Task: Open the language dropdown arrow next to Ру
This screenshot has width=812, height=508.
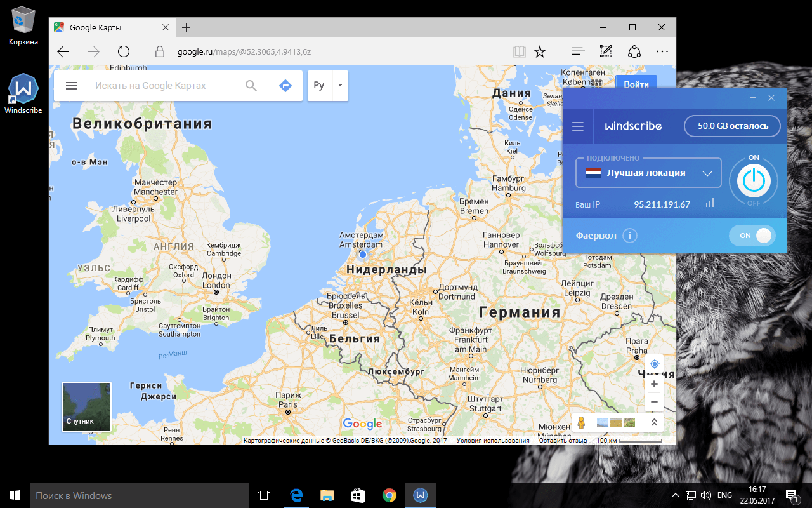Action: [x=340, y=86]
